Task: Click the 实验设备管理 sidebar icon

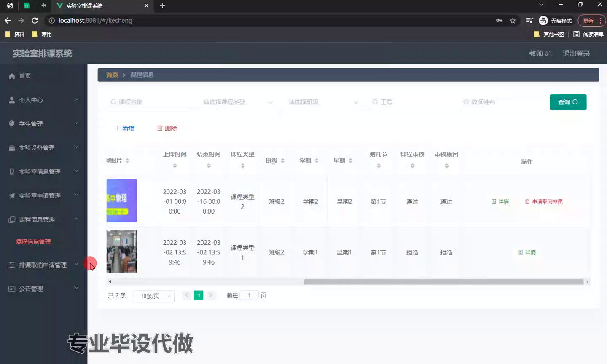Action: coord(12,148)
